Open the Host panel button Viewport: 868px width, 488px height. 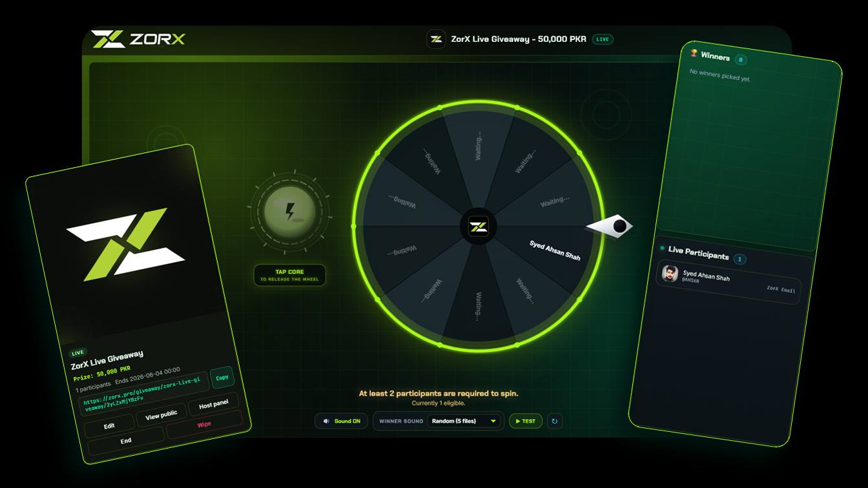(x=214, y=405)
